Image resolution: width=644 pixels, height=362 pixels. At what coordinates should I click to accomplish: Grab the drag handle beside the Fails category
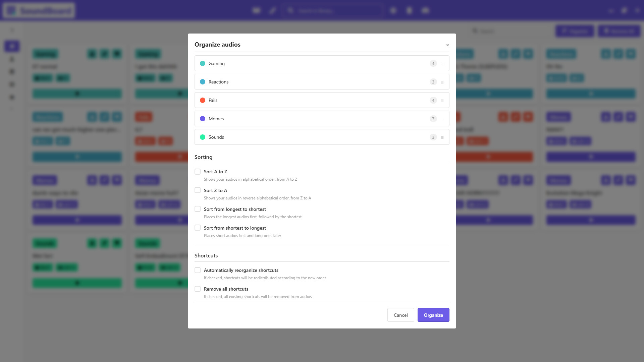tap(443, 100)
